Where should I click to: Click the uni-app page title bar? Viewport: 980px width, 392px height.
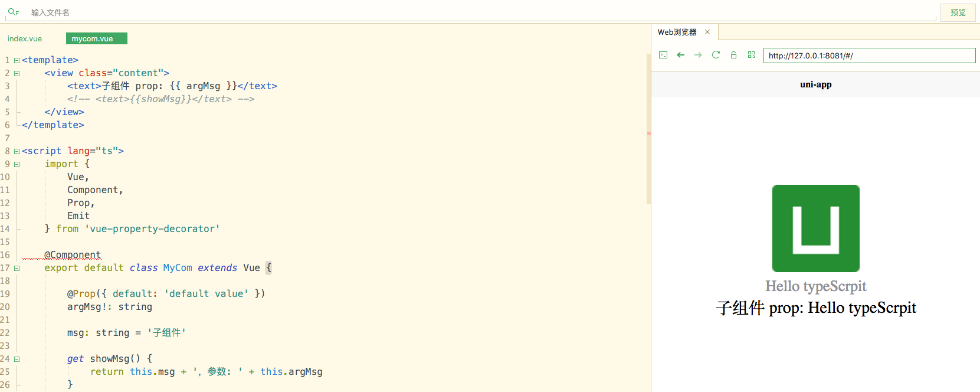coord(816,84)
